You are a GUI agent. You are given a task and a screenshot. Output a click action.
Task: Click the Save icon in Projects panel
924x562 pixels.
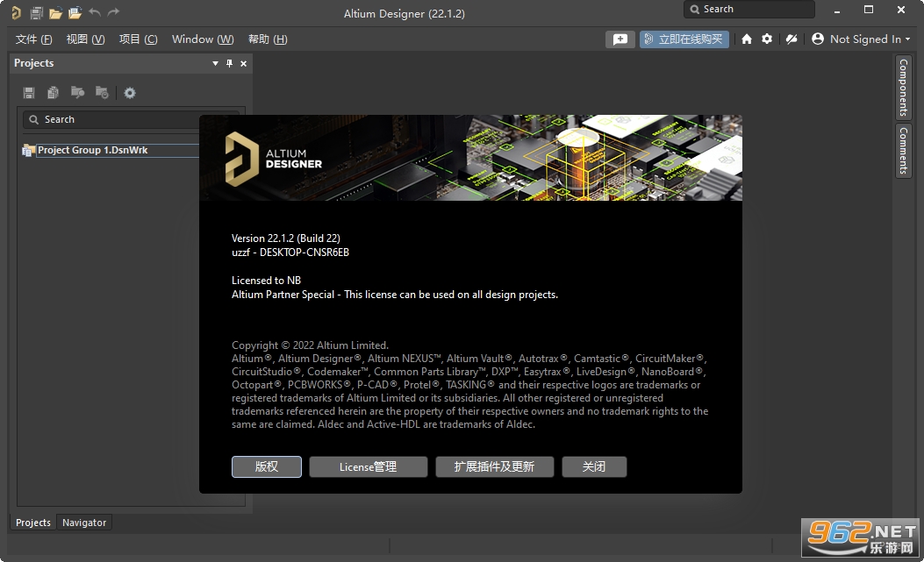click(x=29, y=92)
